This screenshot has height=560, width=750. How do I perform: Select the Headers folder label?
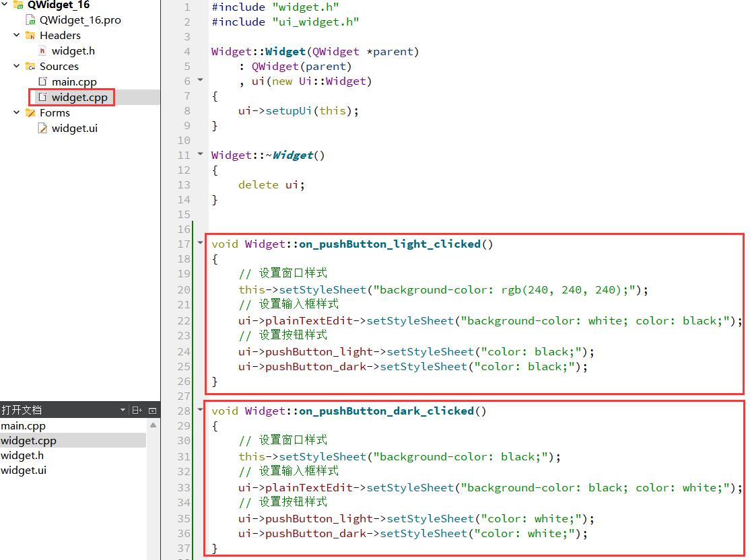pos(61,36)
